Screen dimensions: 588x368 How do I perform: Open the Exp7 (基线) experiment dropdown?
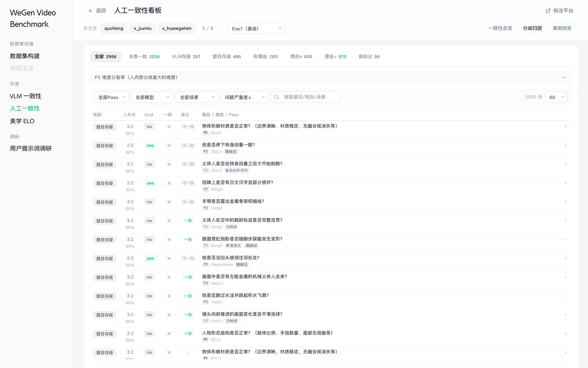256,28
